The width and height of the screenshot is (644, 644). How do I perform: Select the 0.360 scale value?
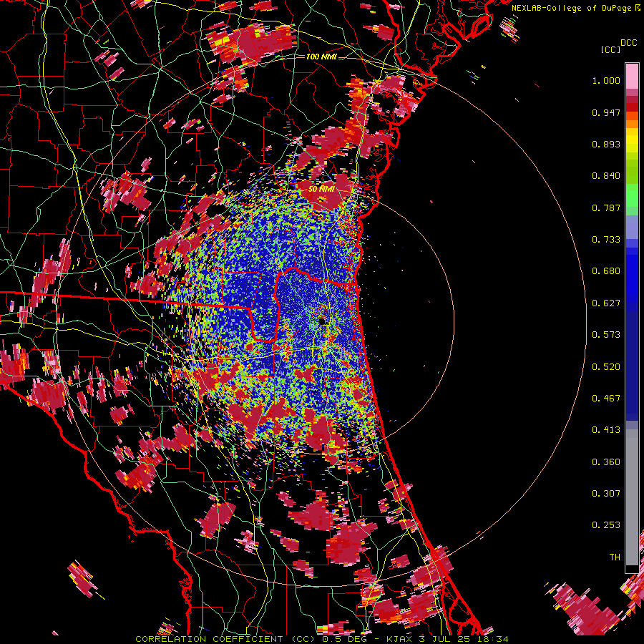606,462
